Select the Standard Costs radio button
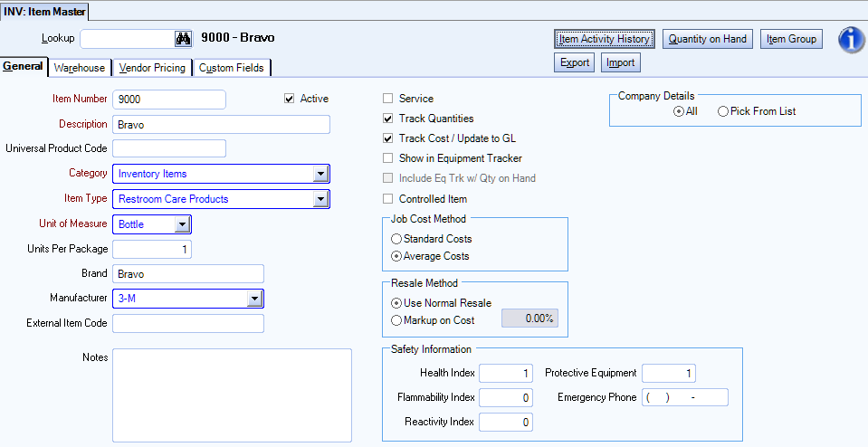Image resolution: width=868 pixels, height=447 pixels. click(x=396, y=239)
